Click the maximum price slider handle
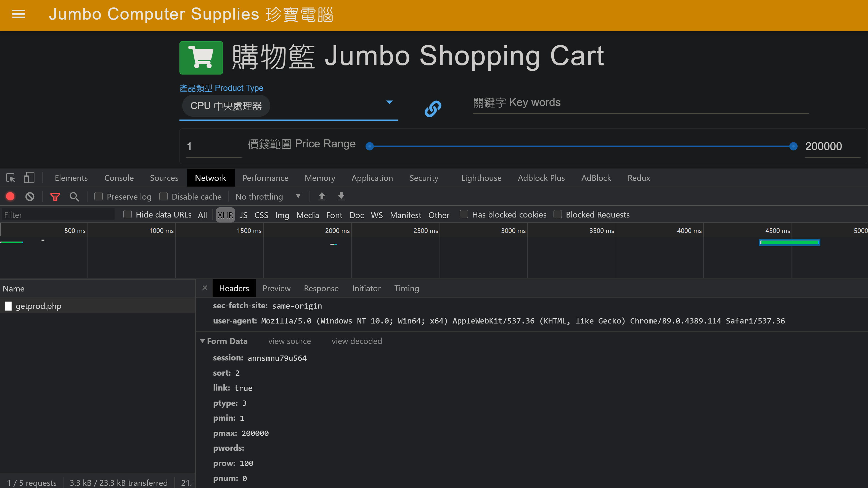868x488 pixels. point(793,146)
